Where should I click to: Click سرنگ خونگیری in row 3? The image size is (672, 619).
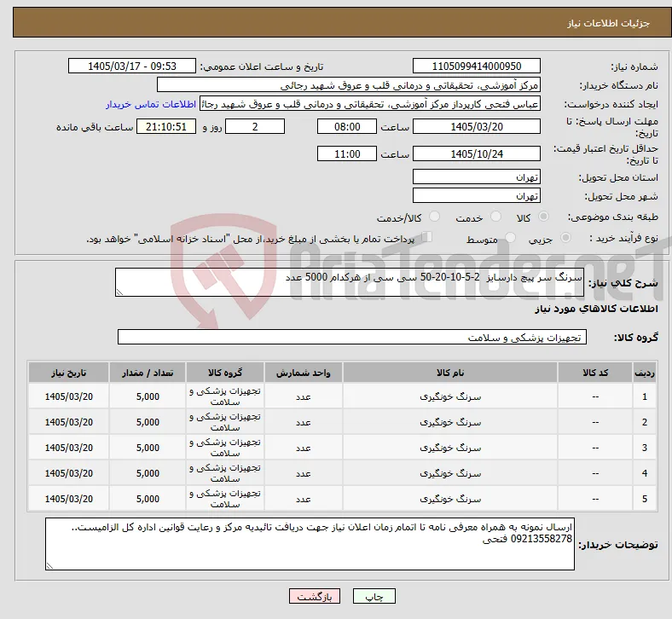pos(450,448)
